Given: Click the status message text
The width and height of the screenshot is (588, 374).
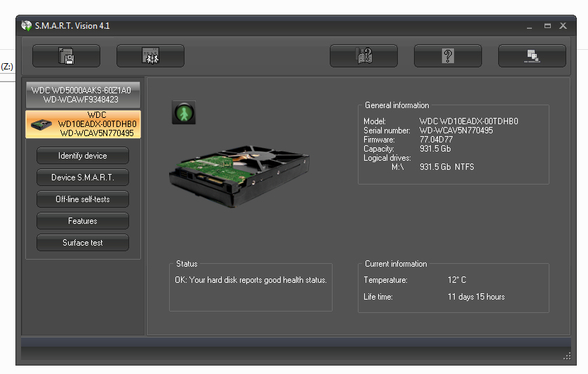Looking at the screenshot, I should (x=250, y=280).
